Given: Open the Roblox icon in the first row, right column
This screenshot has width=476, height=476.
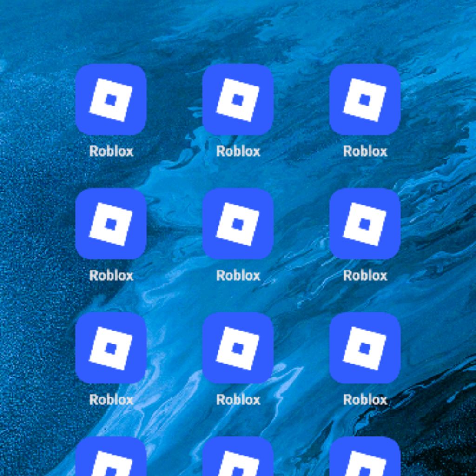Looking at the screenshot, I should [365, 99].
